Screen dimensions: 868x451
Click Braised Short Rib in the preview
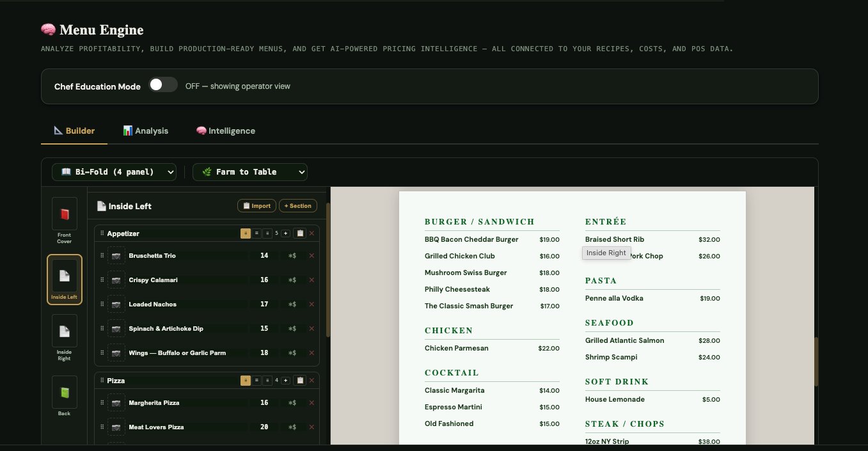(x=615, y=239)
